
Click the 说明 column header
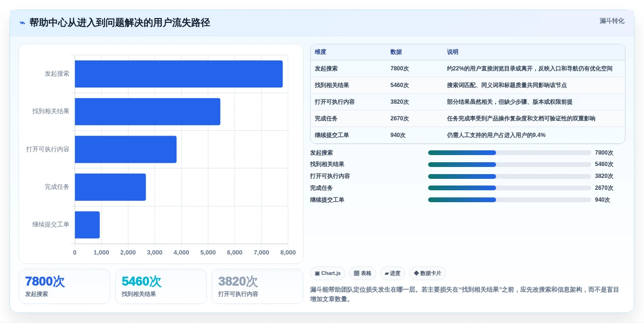point(453,52)
